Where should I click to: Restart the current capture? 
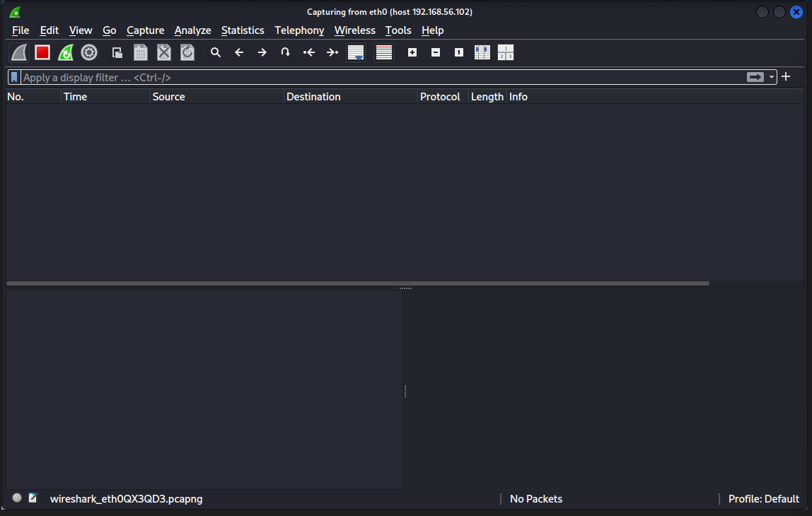click(x=66, y=52)
